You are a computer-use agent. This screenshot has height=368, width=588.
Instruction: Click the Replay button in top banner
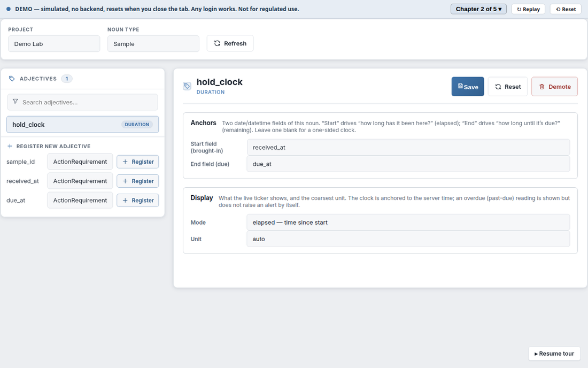(x=528, y=9)
